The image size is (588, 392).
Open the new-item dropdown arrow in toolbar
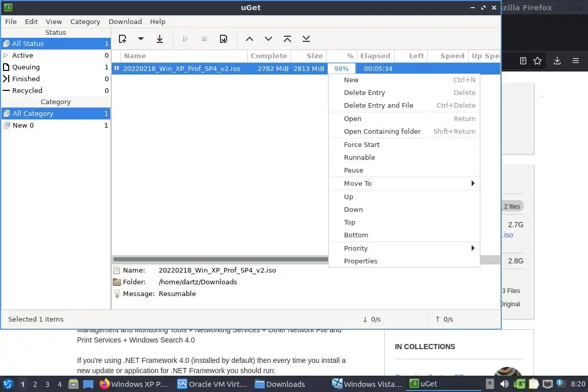point(141,39)
